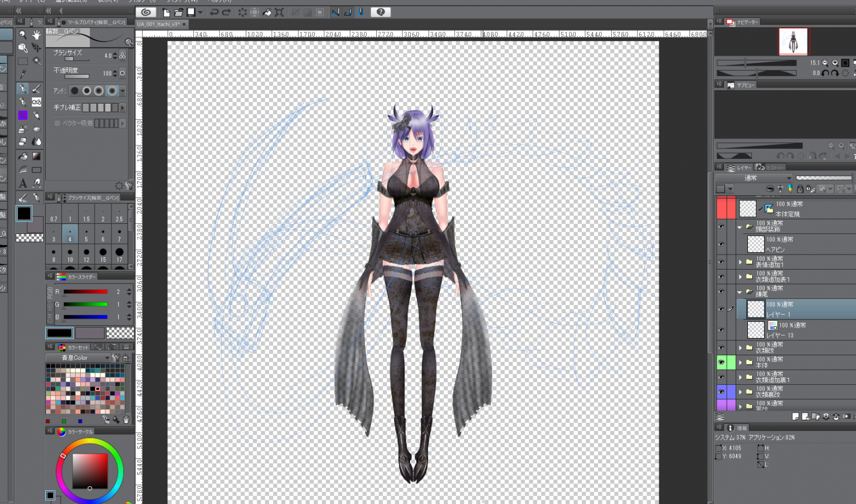
Task: Toggle visibility of 衣類裏改 folder
Action: click(x=721, y=392)
